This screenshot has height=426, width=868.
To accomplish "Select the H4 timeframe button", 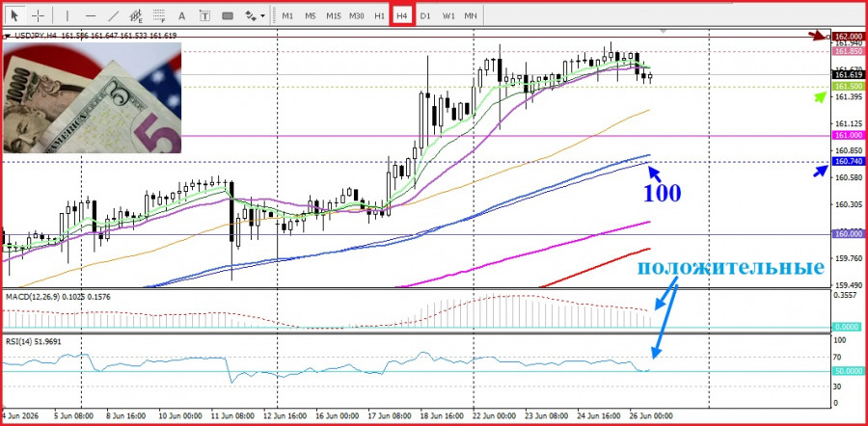I will click(x=402, y=15).
